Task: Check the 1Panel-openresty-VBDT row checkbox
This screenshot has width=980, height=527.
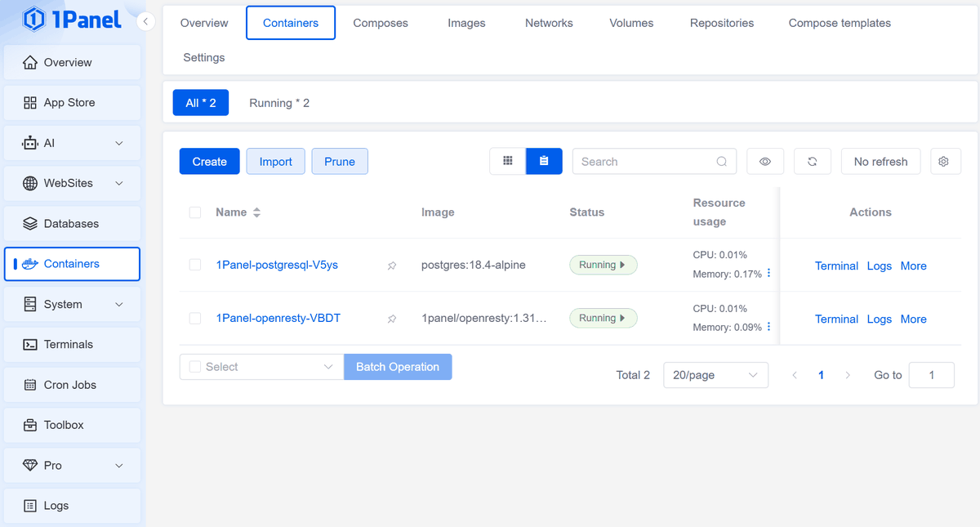Action: coord(195,318)
